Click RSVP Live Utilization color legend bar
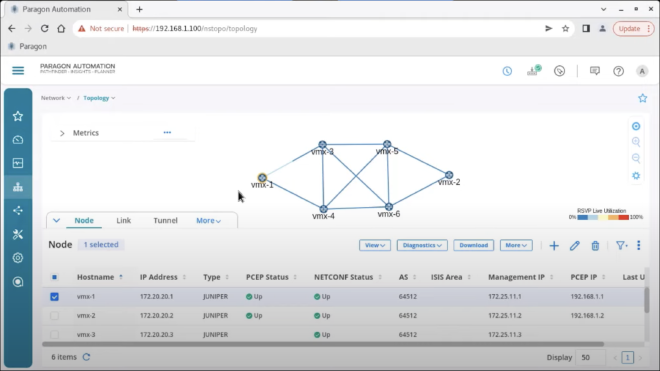Screen dimensions: 660x371 click(x=603, y=217)
